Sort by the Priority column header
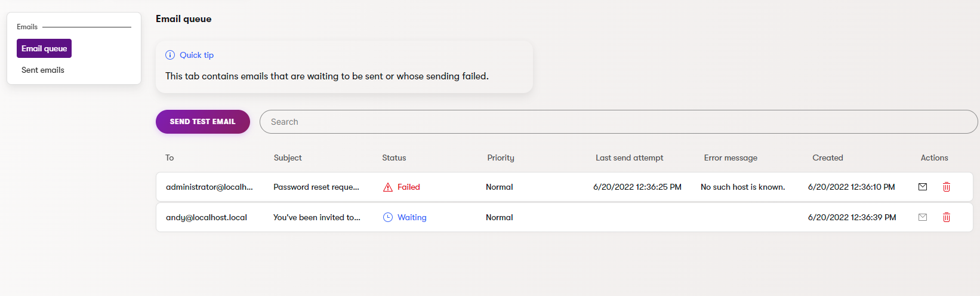980x296 pixels. click(500, 158)
